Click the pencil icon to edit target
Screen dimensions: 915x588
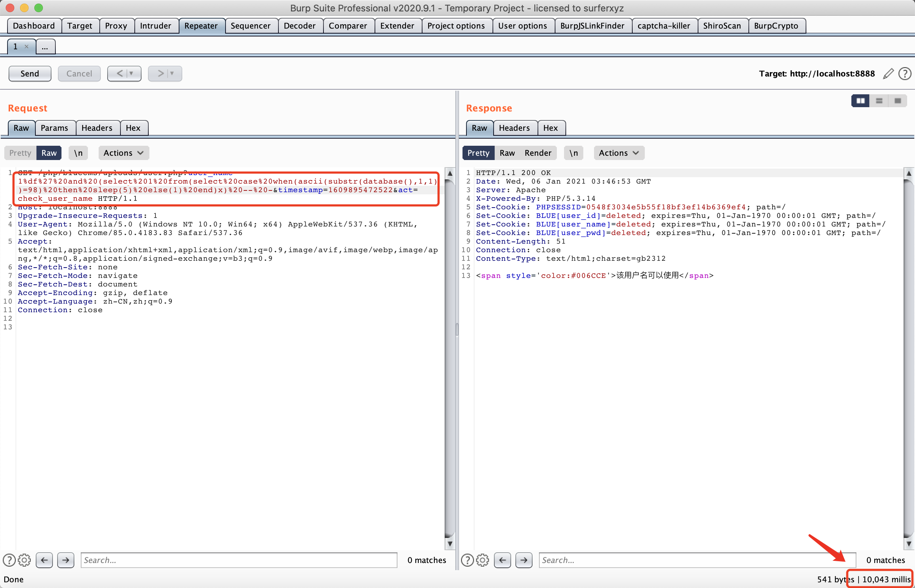[x=888, y=73]
